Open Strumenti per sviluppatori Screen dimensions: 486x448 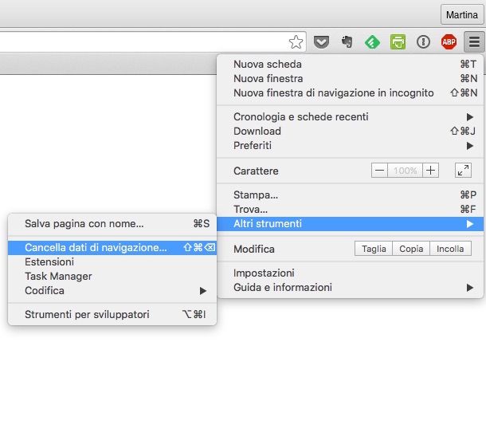point(112,315)
